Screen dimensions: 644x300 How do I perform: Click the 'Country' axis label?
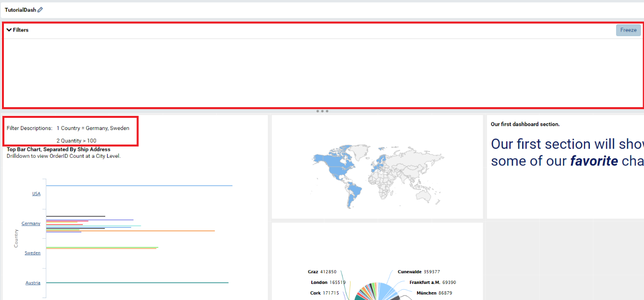point(16,238)
